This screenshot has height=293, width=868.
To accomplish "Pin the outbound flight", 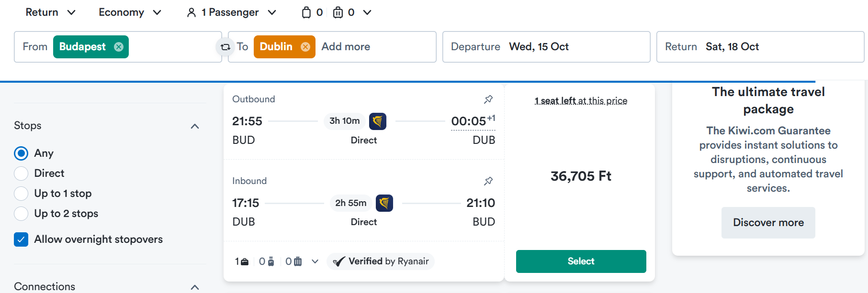I will (x=488, y=99).
